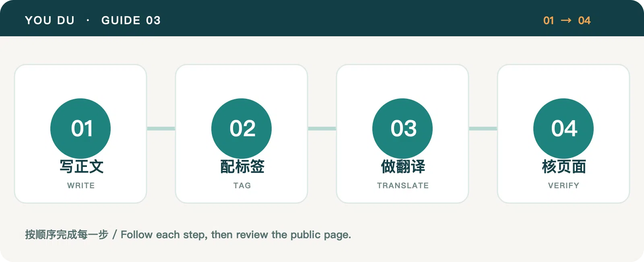Click the 04 step circle
The image size is (644, 262).
coord(563,129)
